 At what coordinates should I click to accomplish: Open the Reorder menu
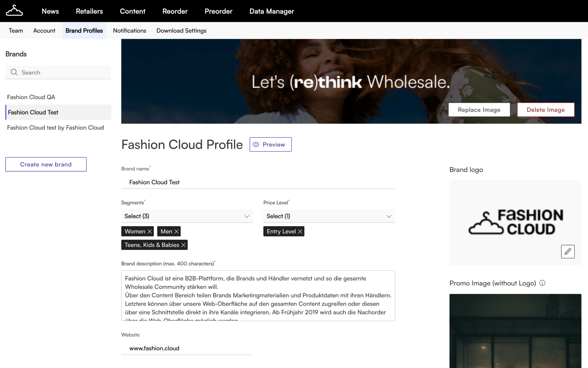tap(175, 11)
